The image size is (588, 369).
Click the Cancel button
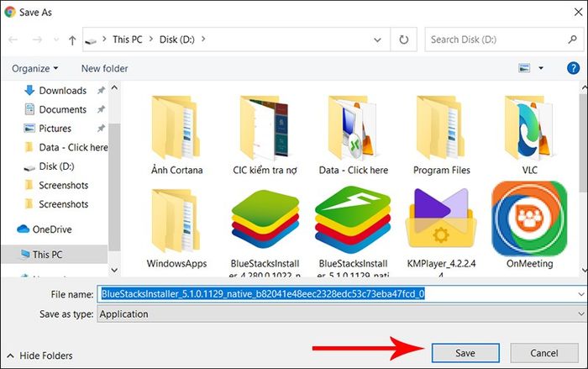544,353
